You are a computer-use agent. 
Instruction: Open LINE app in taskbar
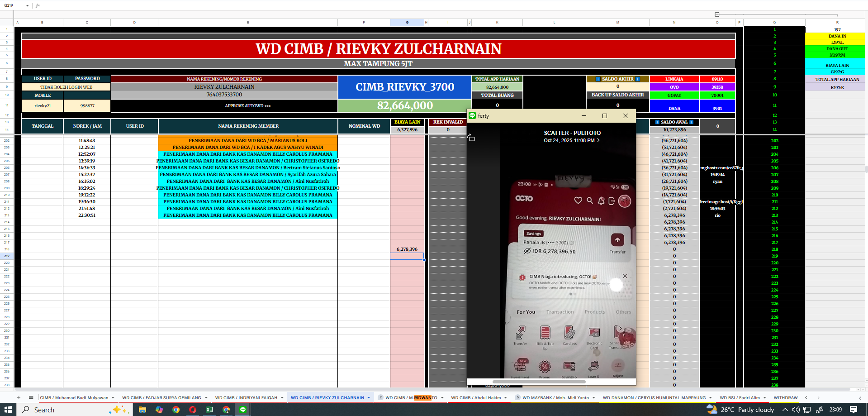[x=243, y=409]
